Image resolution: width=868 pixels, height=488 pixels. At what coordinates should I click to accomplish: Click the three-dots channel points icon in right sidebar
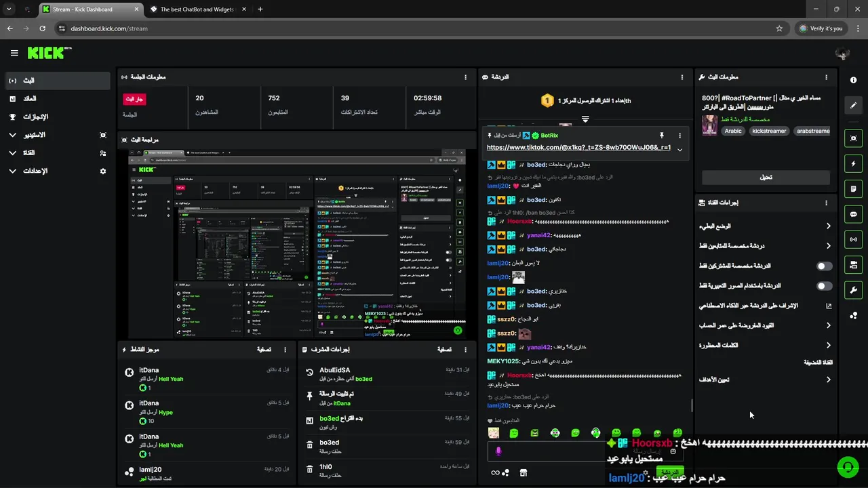pos(853,315)
